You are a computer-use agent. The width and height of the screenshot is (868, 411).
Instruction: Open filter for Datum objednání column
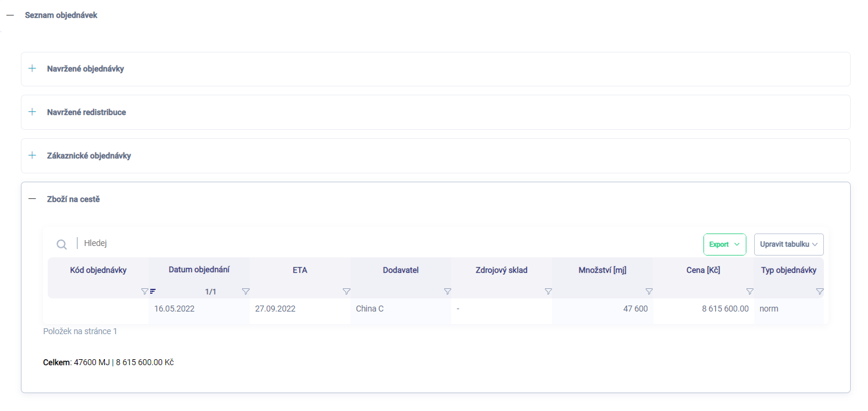[246, 291]
